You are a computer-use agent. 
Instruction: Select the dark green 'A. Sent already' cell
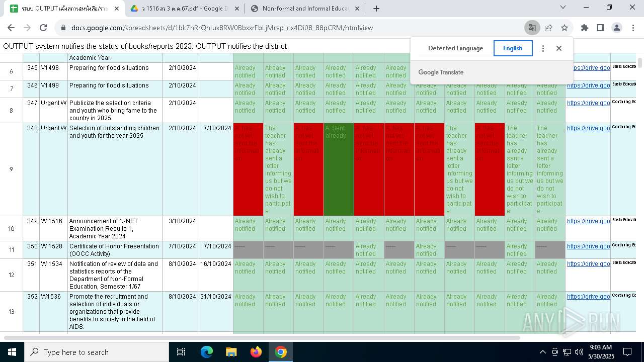point(339,169)
